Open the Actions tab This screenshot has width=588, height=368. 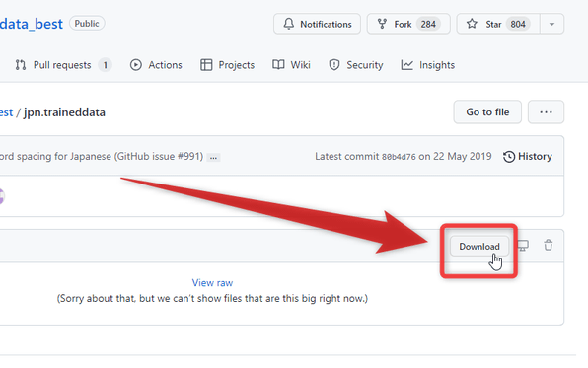pos(156,65)
